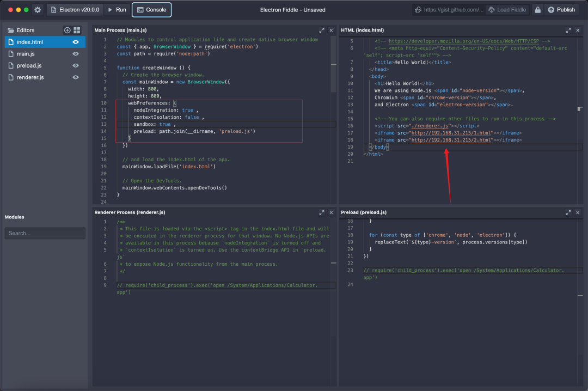The image size is (588, 391).
Task: Close the Preload (preload.js) editor
Action: [x=578, y=212]
